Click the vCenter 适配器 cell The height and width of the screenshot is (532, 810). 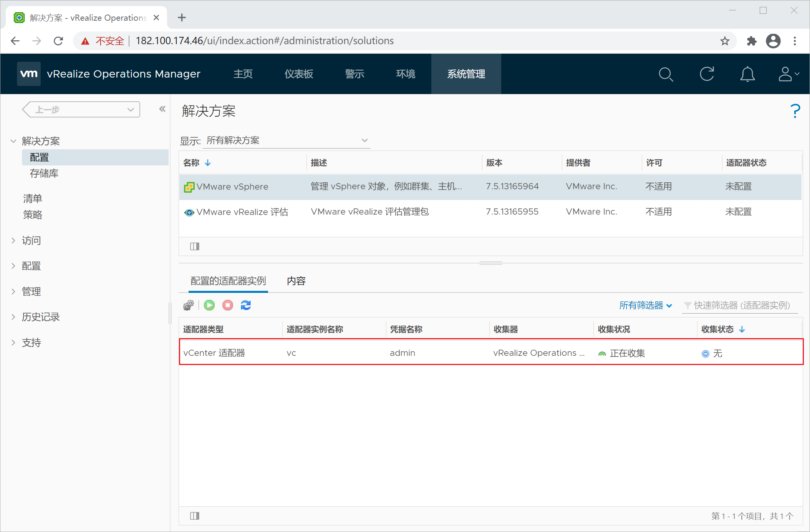[214, 353]
